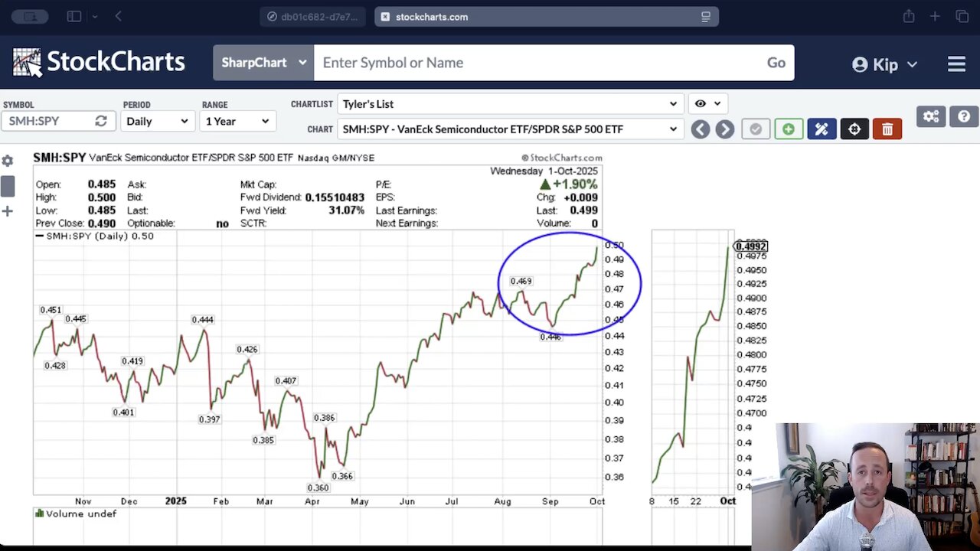
Task: Click the Fwd Yield 31.07% value
Action: [x=346, y=210]
